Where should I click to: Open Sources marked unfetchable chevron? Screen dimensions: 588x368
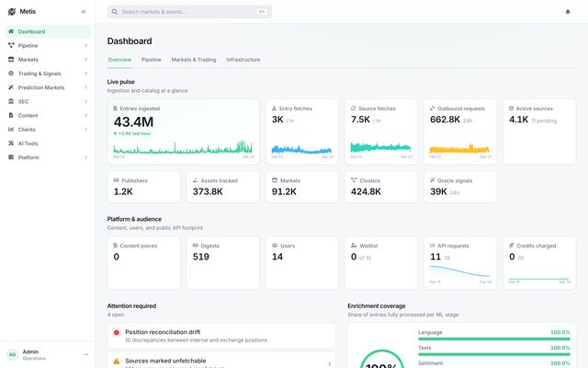pos(329,364)
